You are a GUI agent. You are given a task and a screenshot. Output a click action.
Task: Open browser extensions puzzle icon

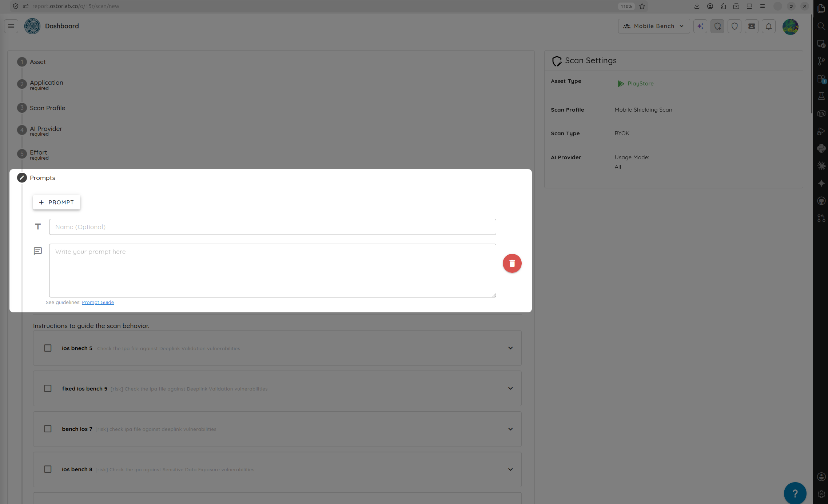coord(723,6)
